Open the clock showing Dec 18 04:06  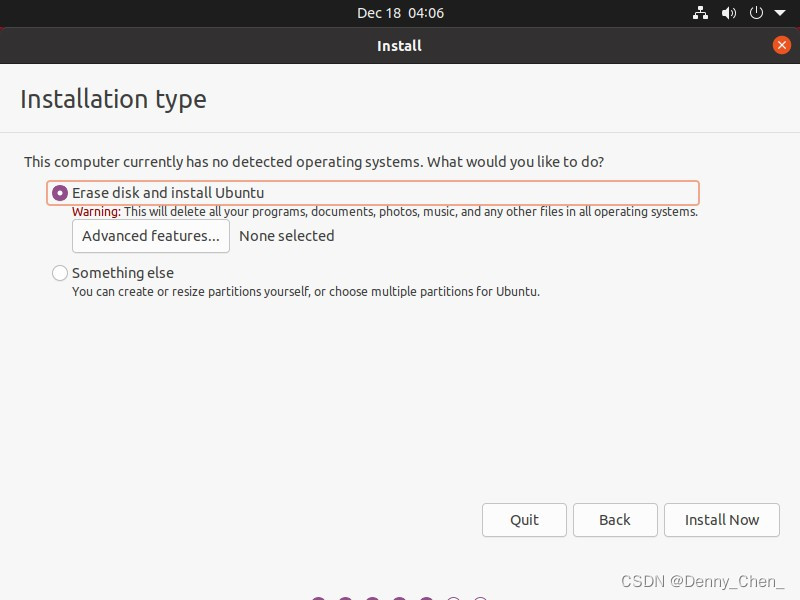400,13
